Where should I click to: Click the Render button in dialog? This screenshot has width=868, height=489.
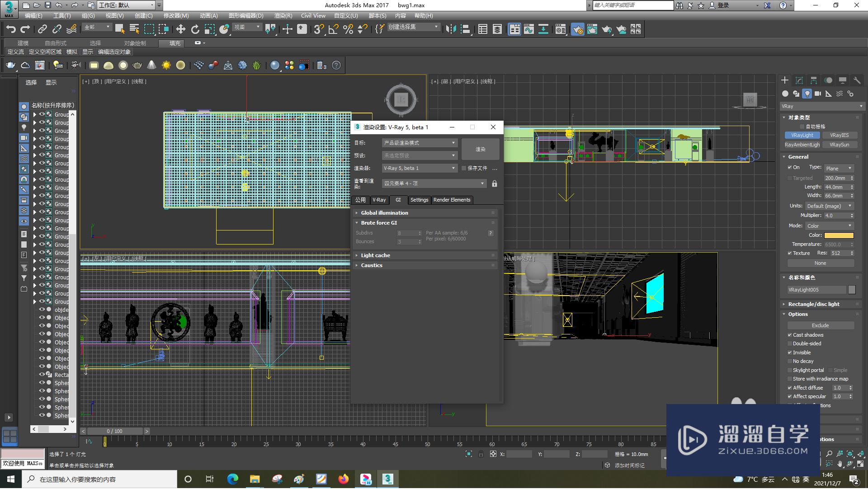click(480, 149)
